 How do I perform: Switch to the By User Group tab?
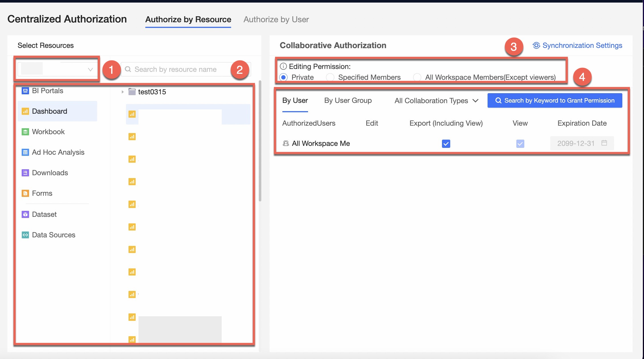(x=348, y=101)
